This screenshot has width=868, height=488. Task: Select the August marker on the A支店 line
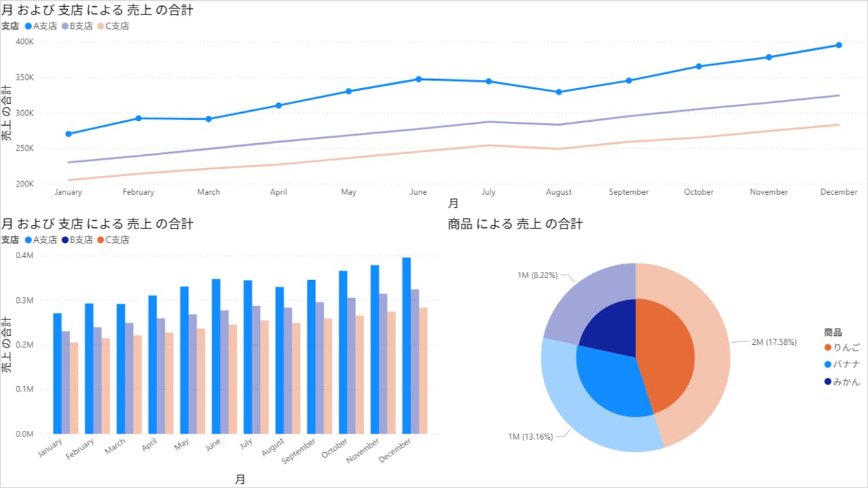[559, 92]
